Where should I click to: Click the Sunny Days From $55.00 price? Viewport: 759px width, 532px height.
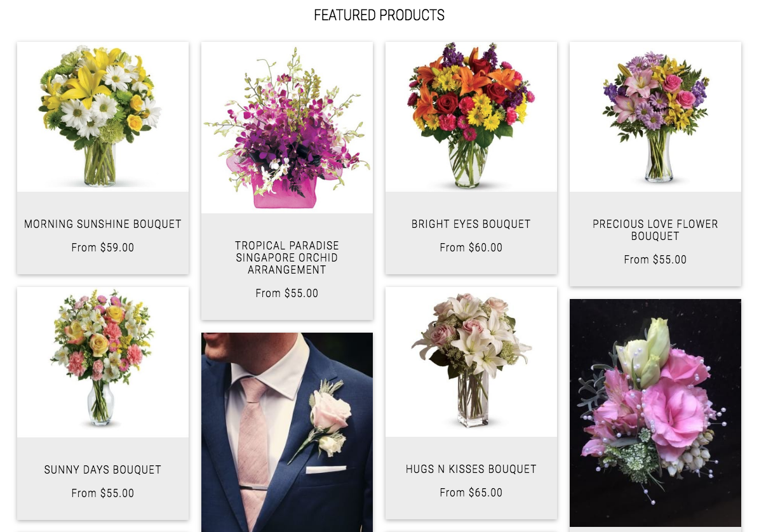[x=103, y=493]
